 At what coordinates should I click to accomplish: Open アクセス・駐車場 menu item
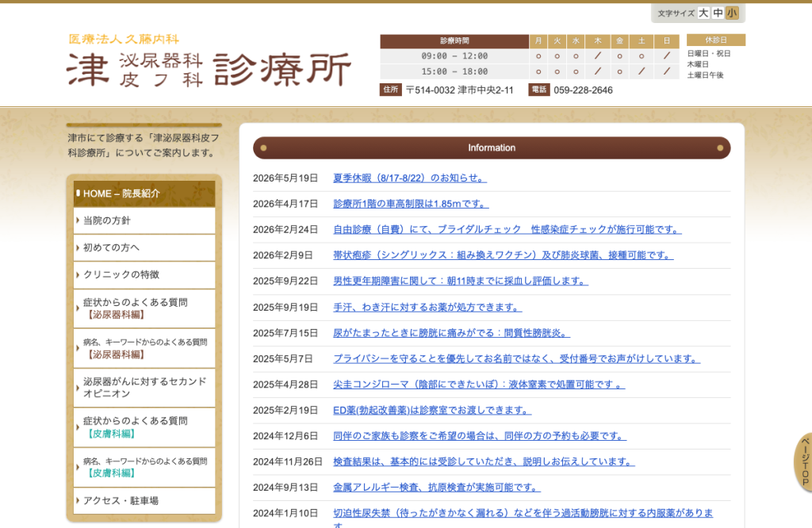tap(144, 500)
